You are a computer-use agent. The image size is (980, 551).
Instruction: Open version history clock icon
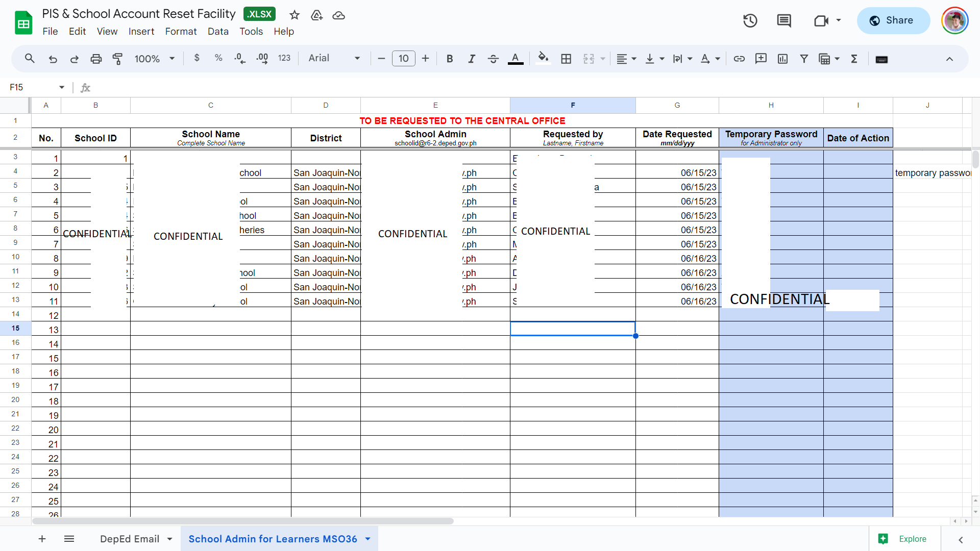click(x=750, y=20)
